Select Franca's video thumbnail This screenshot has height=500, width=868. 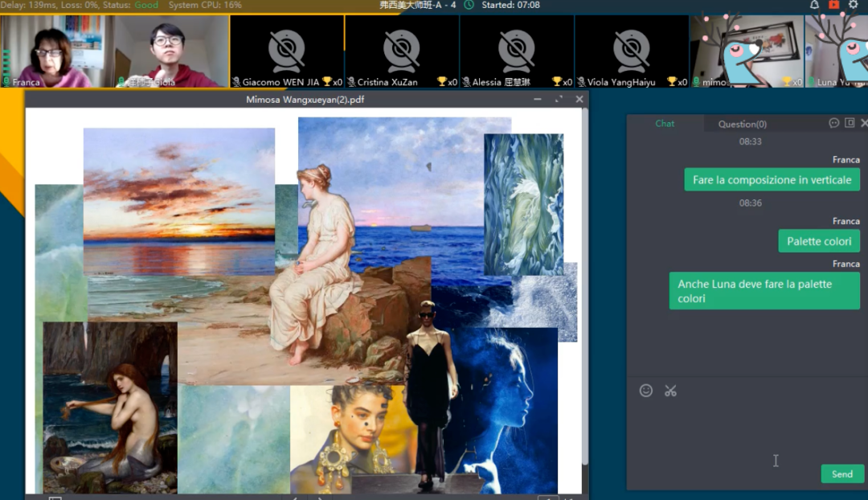click(58, 51)
